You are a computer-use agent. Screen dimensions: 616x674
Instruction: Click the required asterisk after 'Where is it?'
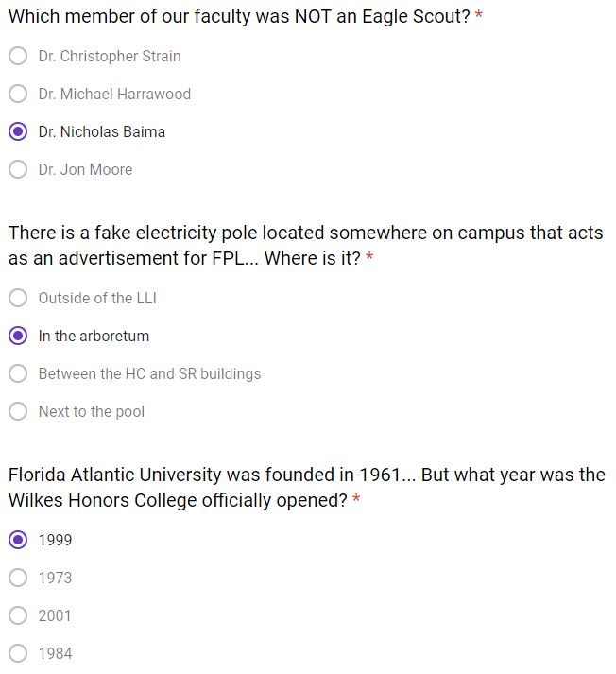pyautogui.click(x=369, y=259)
